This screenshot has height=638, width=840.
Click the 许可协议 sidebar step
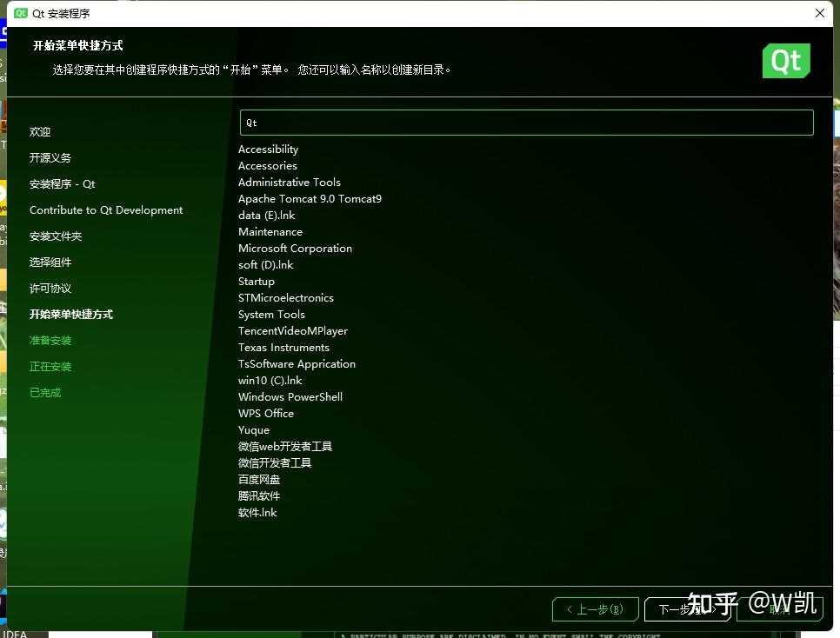point(50,289)
